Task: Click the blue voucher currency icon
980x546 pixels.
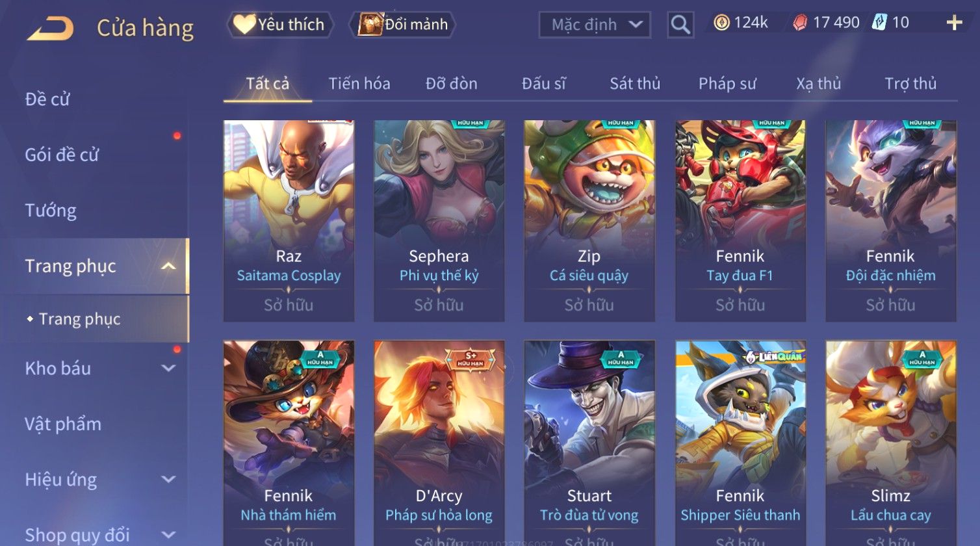Action: pos(879,23)
